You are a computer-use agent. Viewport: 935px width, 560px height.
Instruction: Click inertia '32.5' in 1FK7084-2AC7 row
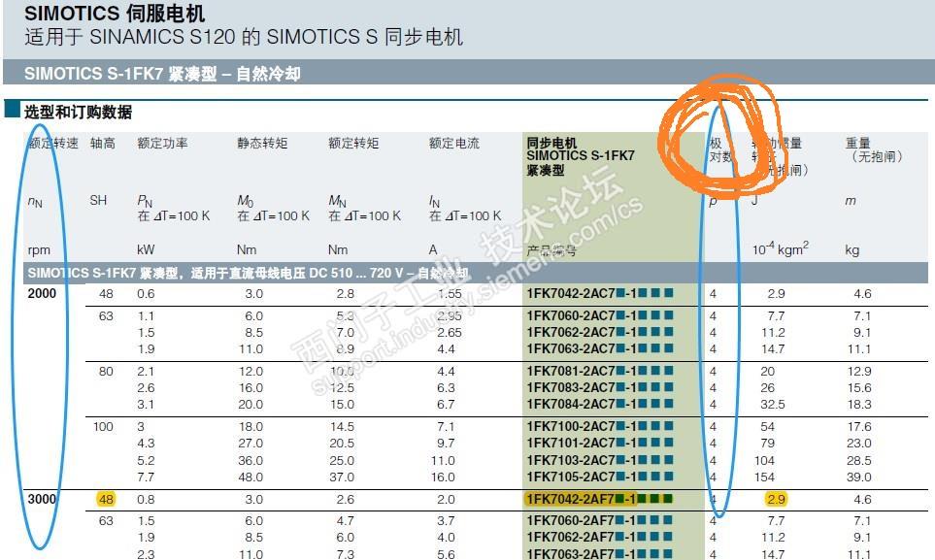[x=773, y=405]
